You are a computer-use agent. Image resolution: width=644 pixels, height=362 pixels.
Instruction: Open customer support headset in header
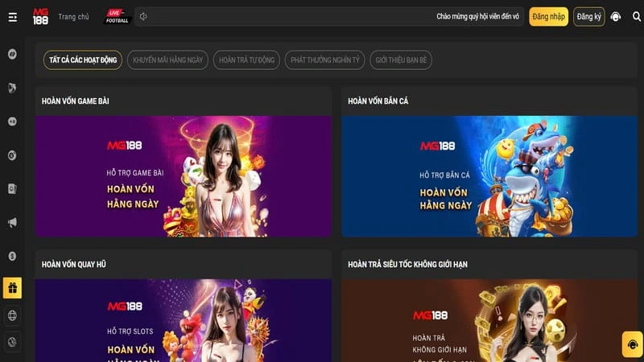tap(615, 17)
